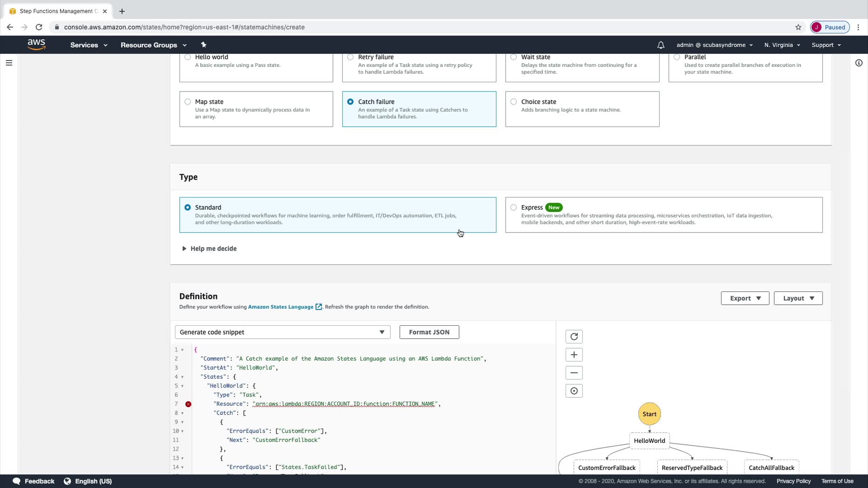
Task: Select the CustomErrorFallback graph node
Action: 607,468
